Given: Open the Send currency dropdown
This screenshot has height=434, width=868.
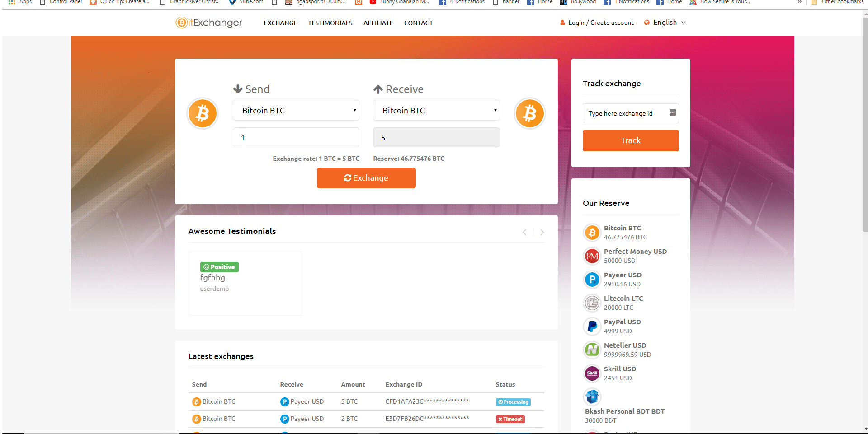Looking at the screenshot, I should (296, 111).
